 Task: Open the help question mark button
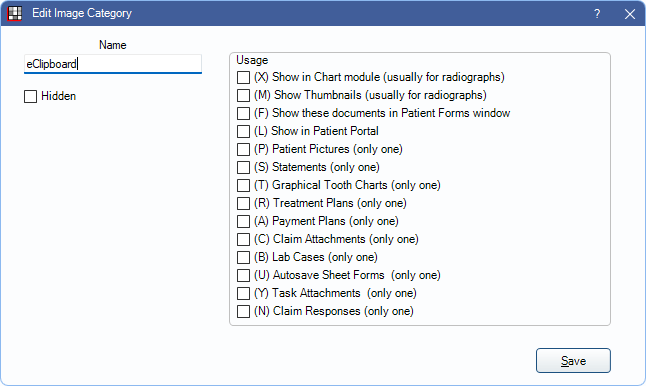597,14
